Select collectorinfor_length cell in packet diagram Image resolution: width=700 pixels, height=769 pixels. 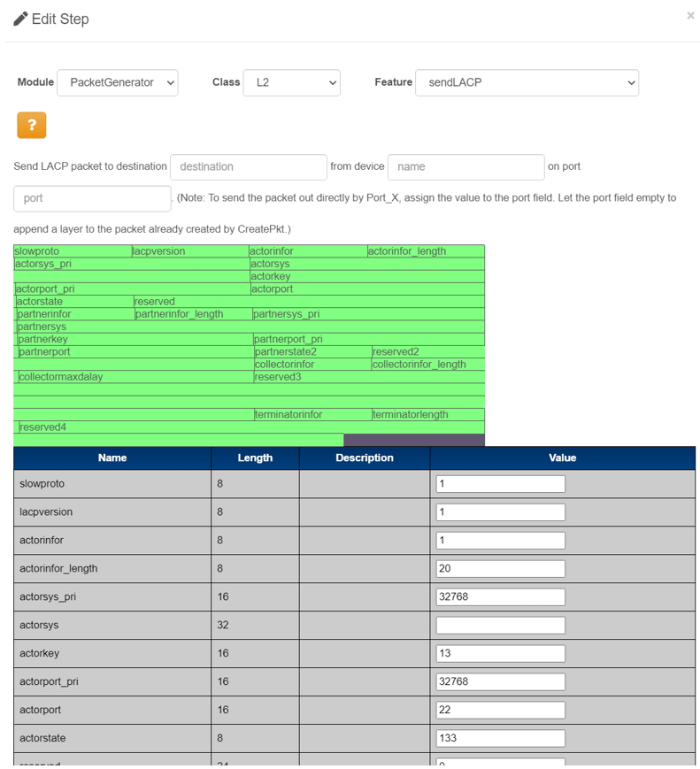pos(428,365)
